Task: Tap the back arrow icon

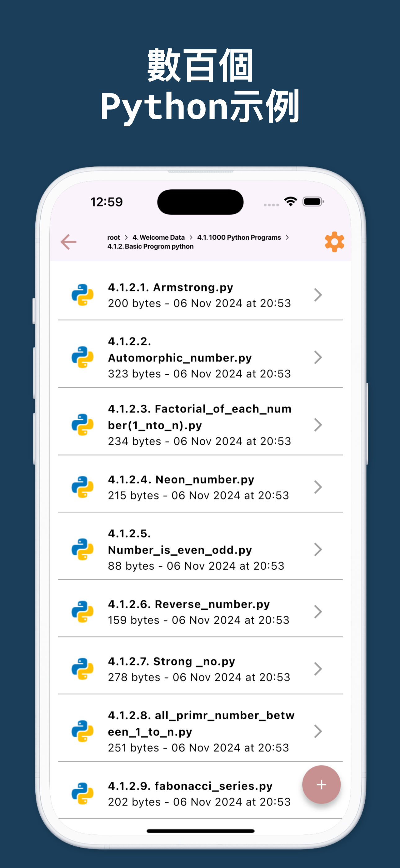Action: pyautogui.click(x=69, y=242)
